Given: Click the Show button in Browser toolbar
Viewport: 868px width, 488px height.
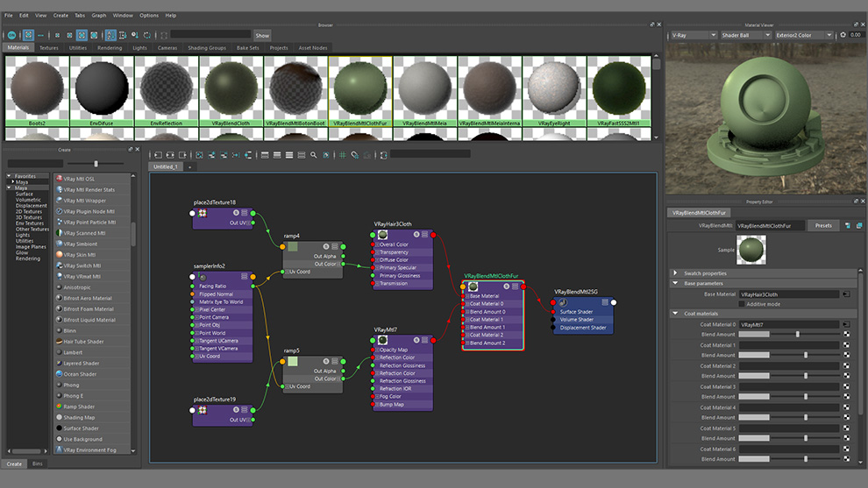Looking at the screenshot, I should click(262, 35).
